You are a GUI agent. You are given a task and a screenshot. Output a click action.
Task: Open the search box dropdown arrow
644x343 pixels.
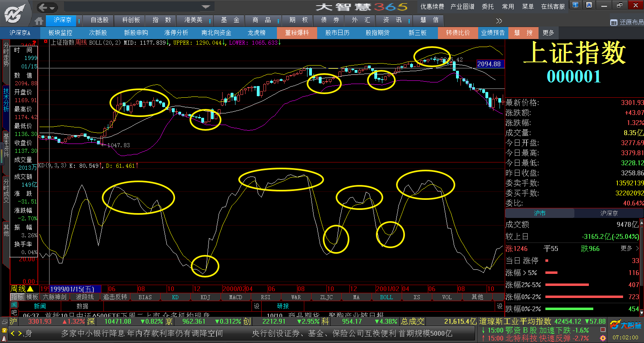coord(206,7)
